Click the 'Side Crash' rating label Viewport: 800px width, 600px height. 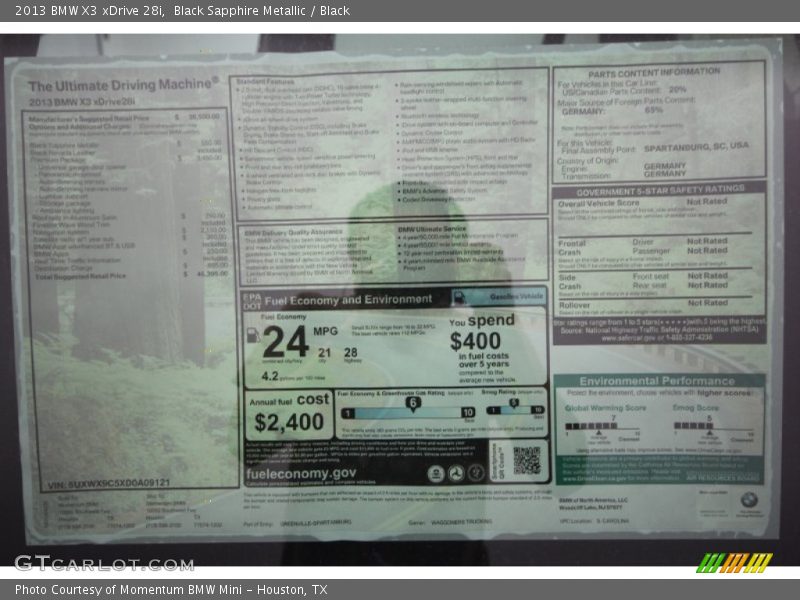(x=569, y=282)
